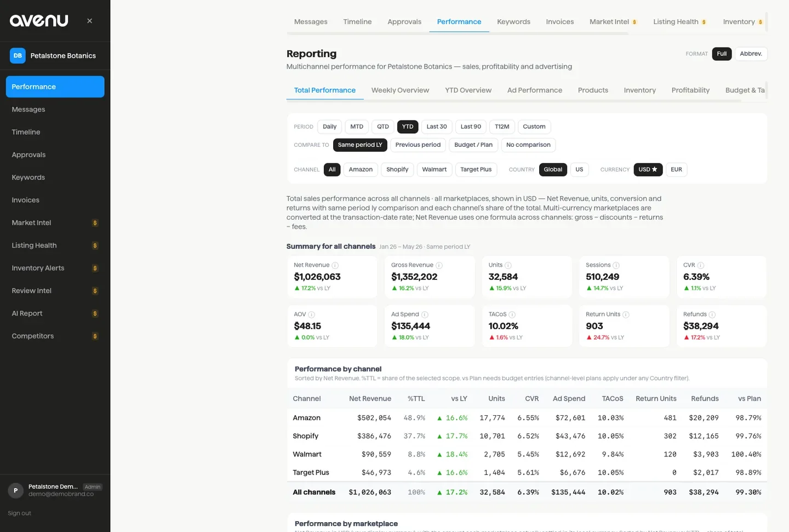Set comparison to Previous period
789x532 pixels.
418,145
